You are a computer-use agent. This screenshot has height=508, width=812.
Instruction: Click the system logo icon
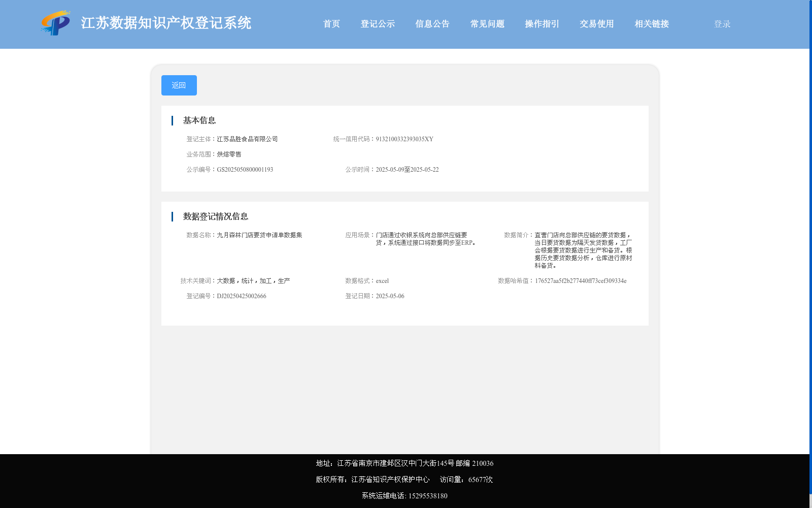[x=55, y=23]
